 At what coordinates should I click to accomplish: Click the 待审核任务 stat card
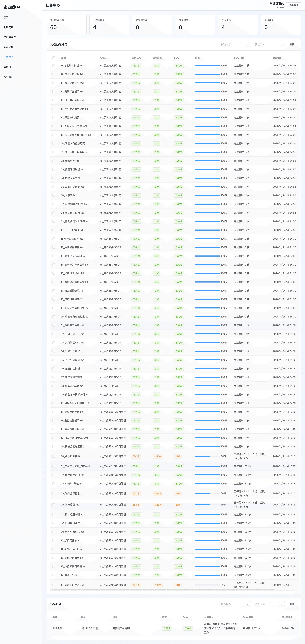pos(152,25)
